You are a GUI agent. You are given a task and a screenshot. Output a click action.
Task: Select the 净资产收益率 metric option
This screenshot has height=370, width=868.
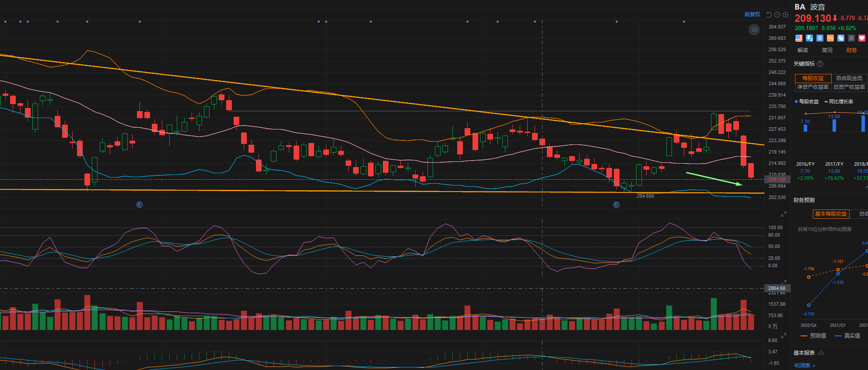[813, 87]
